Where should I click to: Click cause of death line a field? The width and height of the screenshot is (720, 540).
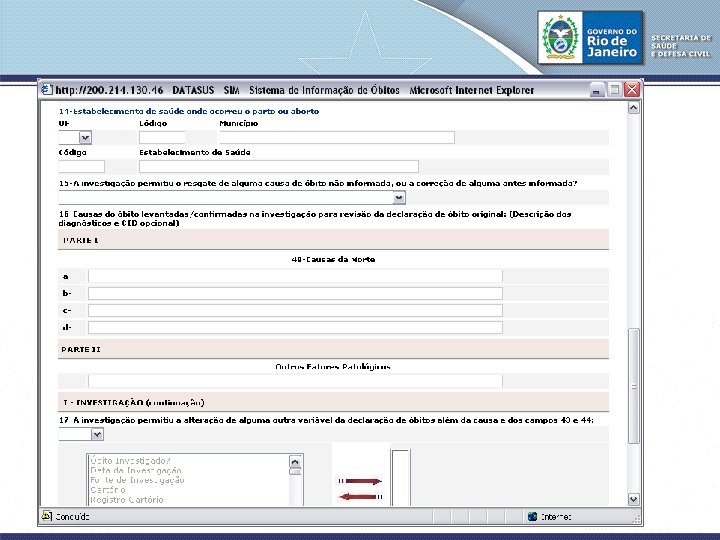(x=295, y=276)
